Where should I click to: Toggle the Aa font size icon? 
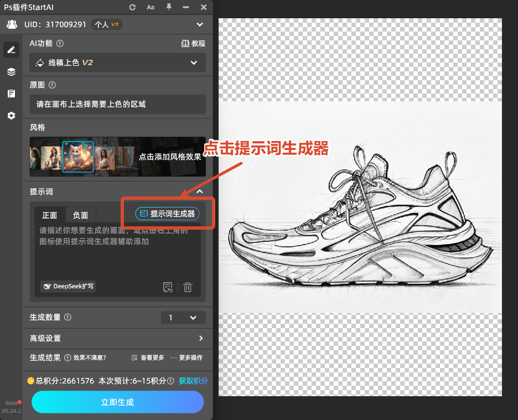151,7
